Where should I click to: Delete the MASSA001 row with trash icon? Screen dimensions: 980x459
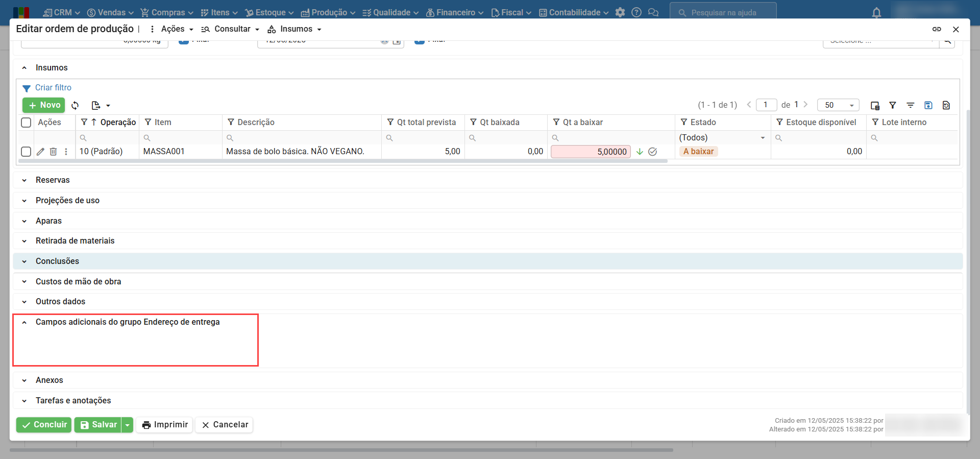(53, 151)
